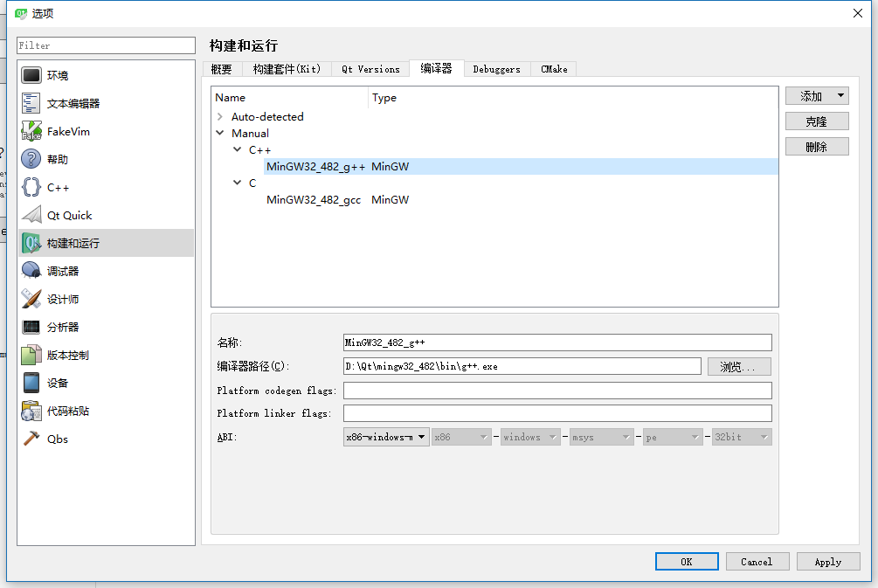
Task: Select the 编译器 tab
Action: click(x=437, y=68)
